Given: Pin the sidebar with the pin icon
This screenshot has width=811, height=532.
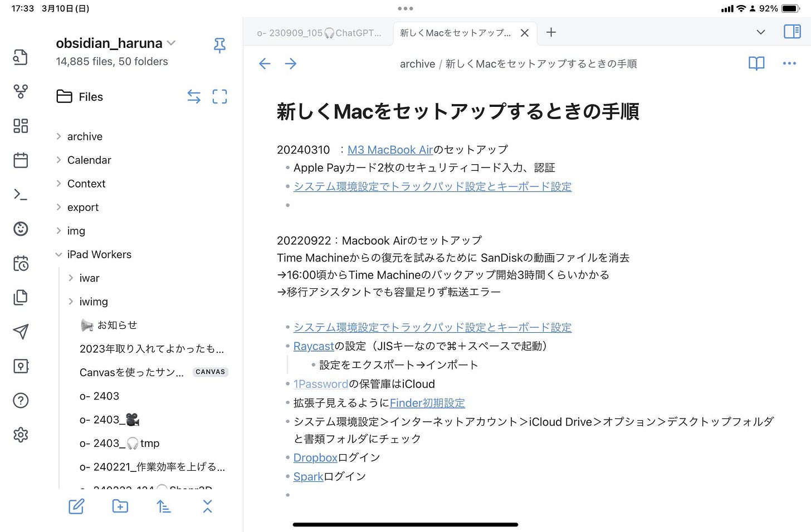Looking at the screenshot, I should pyautogui.click(x=219, y=46).
